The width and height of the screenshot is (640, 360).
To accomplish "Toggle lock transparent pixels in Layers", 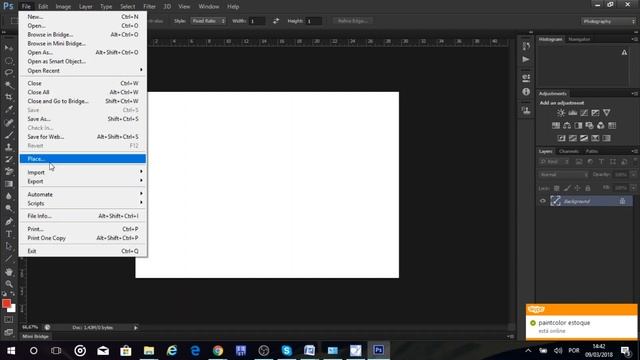I will coord(556,188).
